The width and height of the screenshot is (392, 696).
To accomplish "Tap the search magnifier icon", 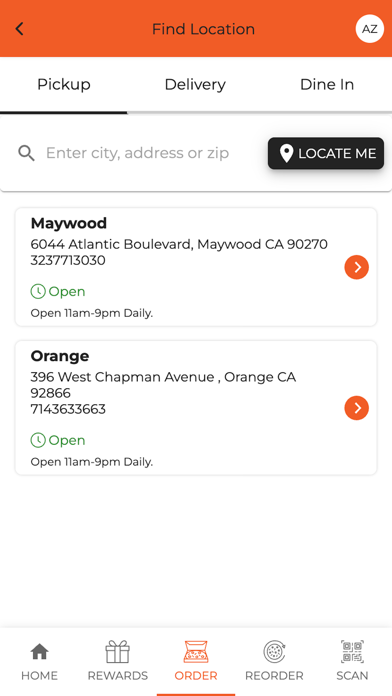I will (26, 153).
